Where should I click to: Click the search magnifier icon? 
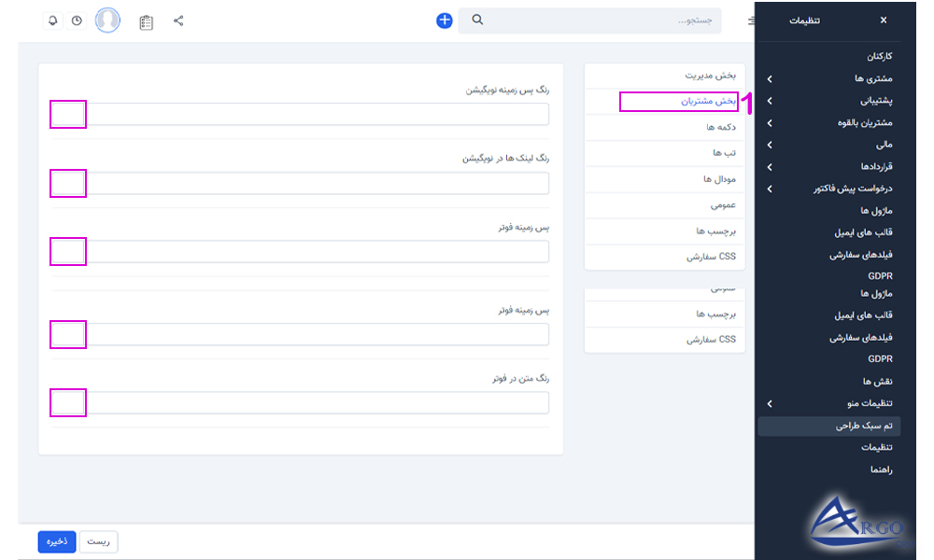coord(476,19)
